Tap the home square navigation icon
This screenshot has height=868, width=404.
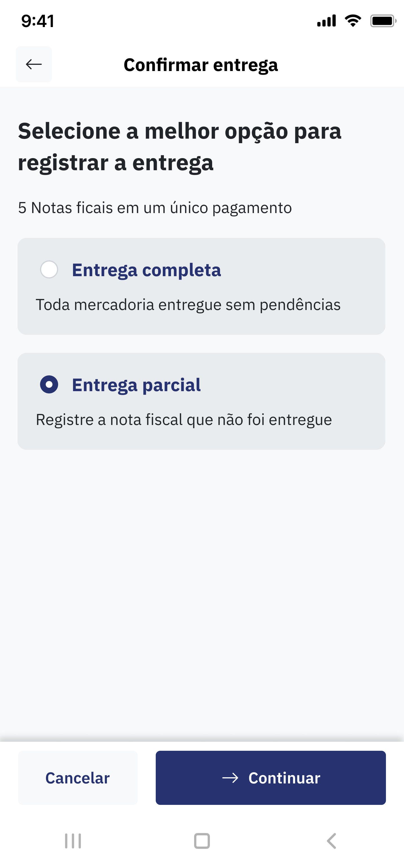202,841
